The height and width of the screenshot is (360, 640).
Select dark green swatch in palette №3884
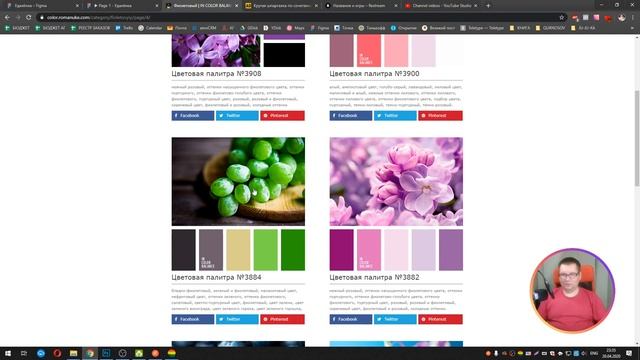(293, 250)
